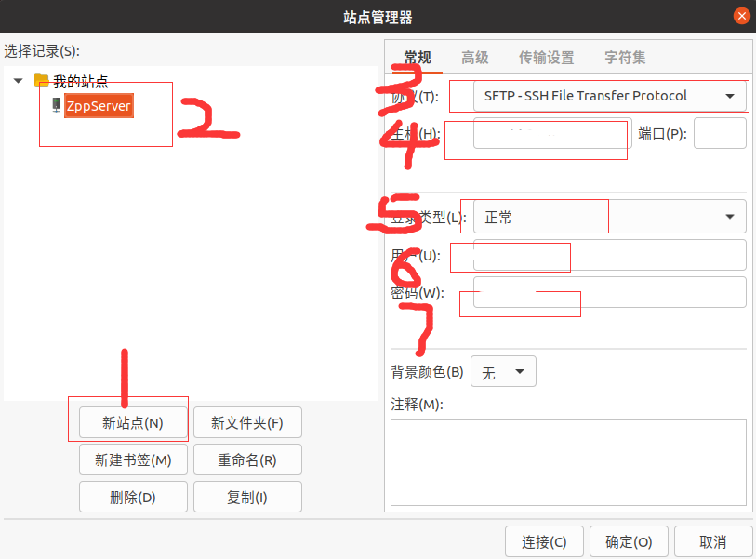Click the 删除 button
This screenshot has height=559, width=756.
(x=132, y=496)
